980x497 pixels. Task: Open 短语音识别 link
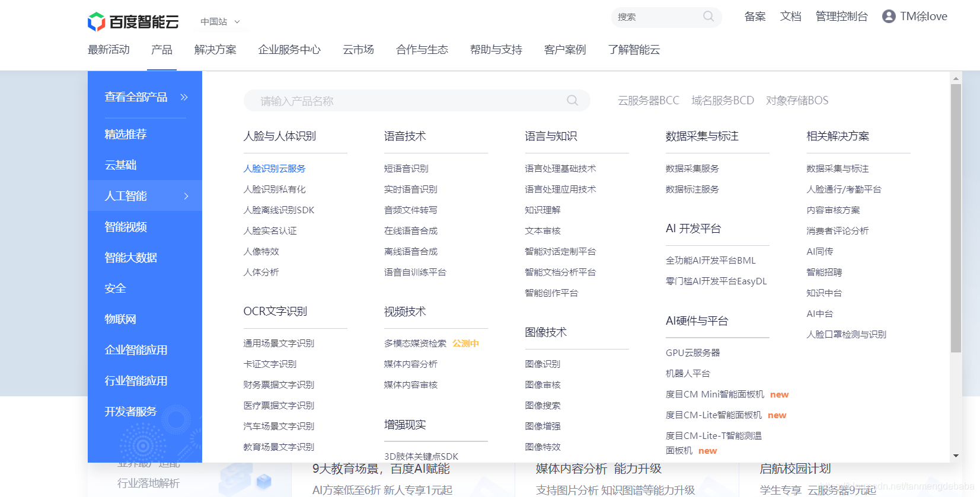click(406, 169)
